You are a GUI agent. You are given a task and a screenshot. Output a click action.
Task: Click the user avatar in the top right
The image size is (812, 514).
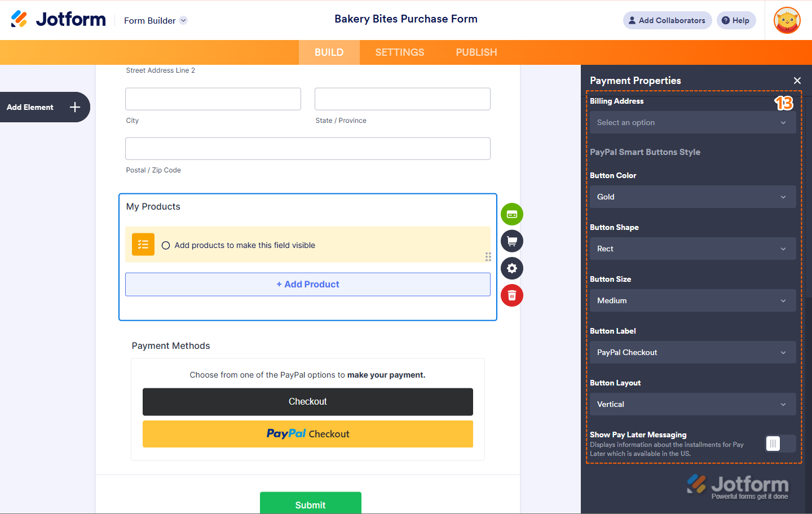pos(787,20)
